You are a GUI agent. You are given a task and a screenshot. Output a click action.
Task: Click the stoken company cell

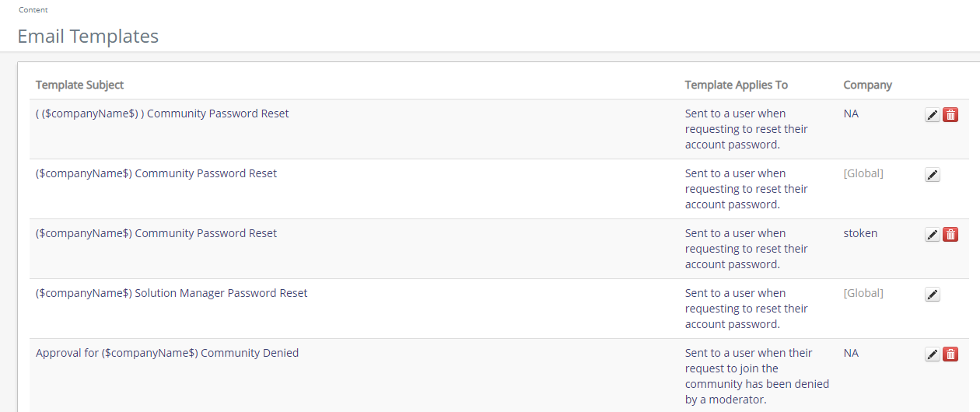coord(860,233)
